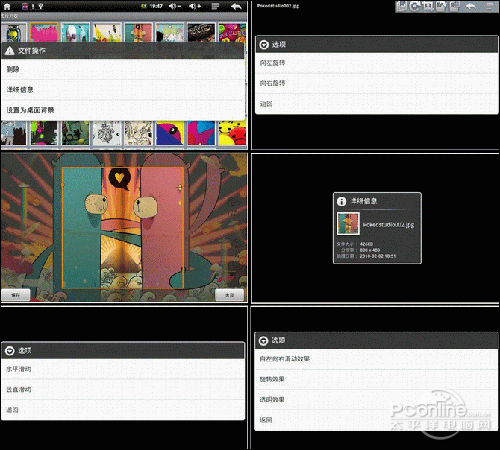Click the file name title in the viewer

[x=278, y=6]
